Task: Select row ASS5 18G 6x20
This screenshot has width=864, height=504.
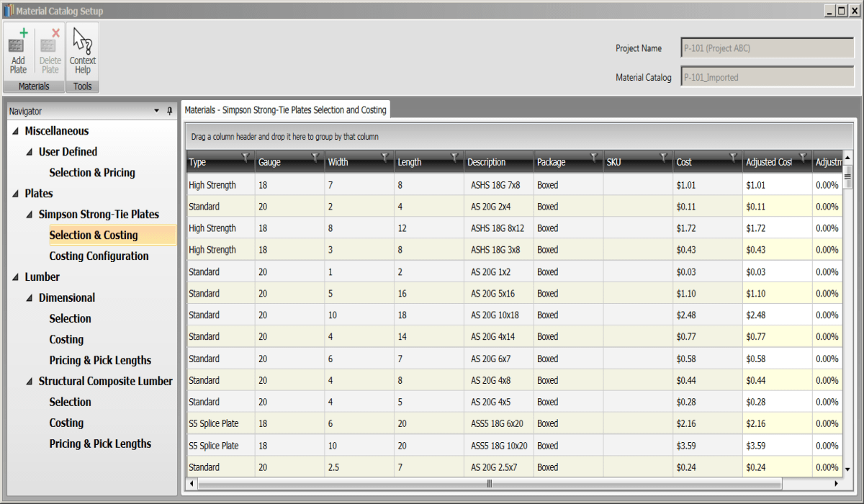Action: point(513,424)
